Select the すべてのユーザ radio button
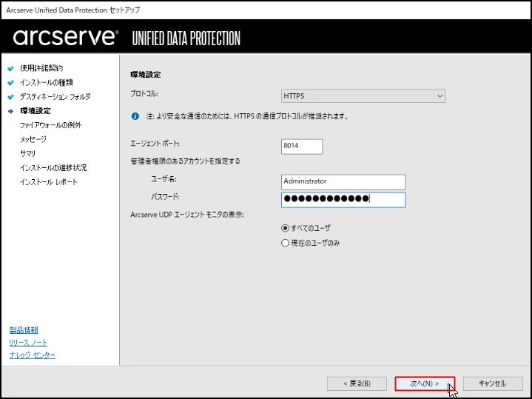This screenshot has width=532, height=399. click(285, 228)
